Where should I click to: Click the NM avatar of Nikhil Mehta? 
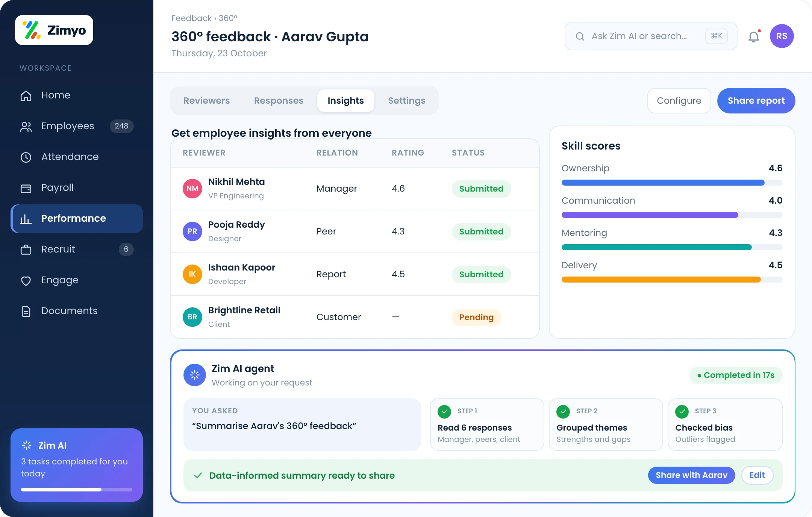tap(192, 189)
